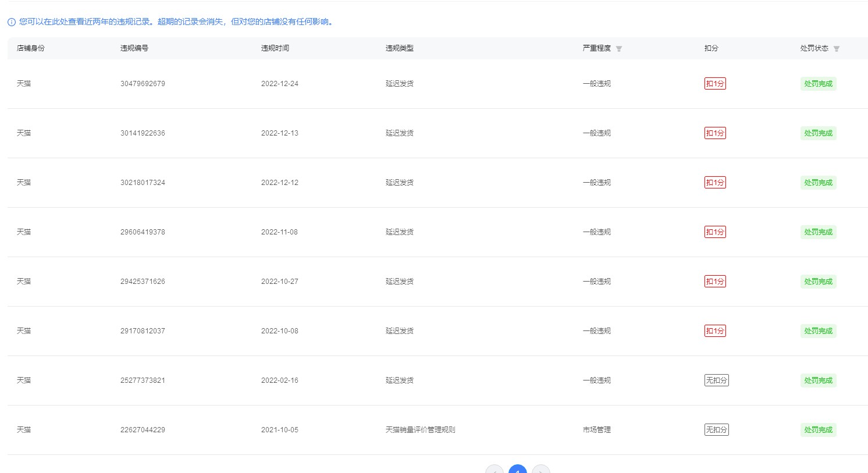Click the date 2022-10-27
Image resolution: width=868 pixels, height=473 pixels.
pos(280,282)
